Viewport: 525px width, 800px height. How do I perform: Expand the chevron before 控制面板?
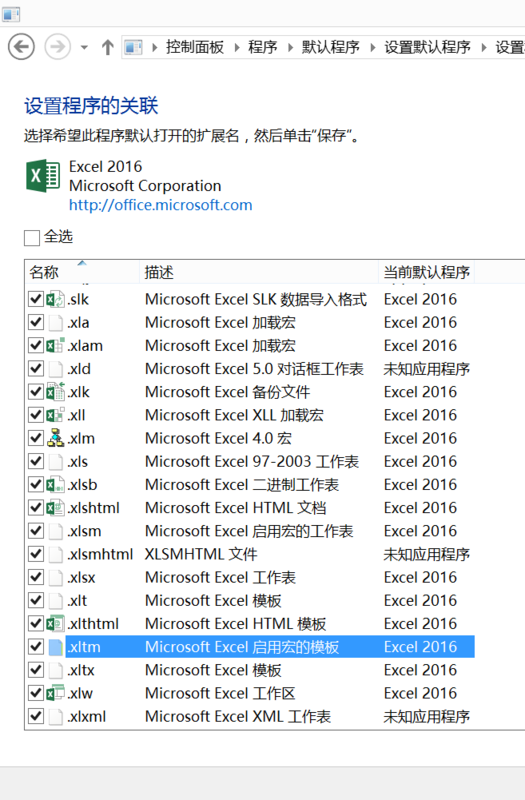155,47
